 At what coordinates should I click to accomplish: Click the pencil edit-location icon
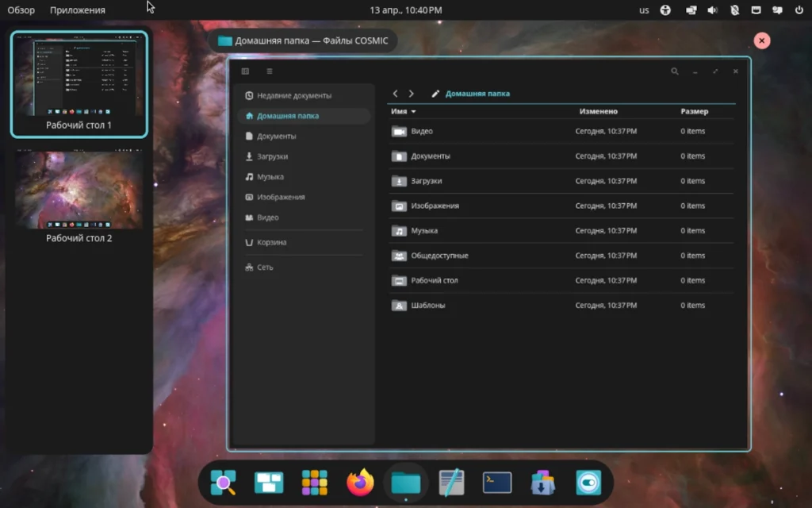[435, 94]
